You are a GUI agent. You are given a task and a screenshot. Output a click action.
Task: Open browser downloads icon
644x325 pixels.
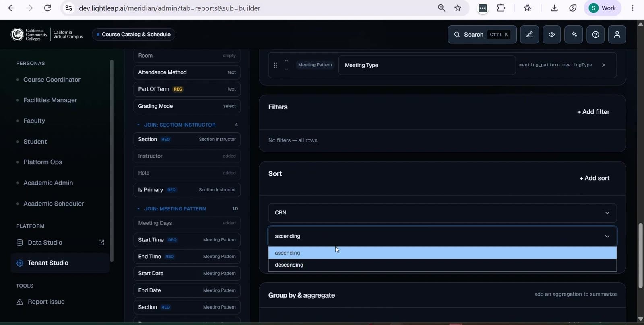coord(554,8)
